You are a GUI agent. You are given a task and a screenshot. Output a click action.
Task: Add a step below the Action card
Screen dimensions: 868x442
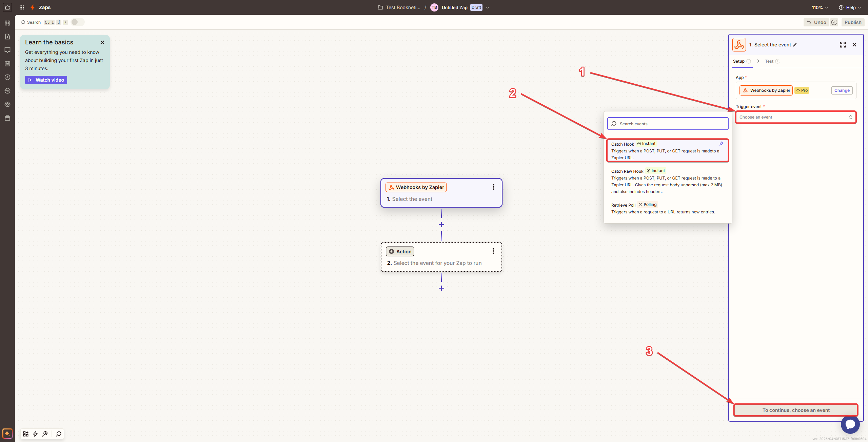[441, 288]
